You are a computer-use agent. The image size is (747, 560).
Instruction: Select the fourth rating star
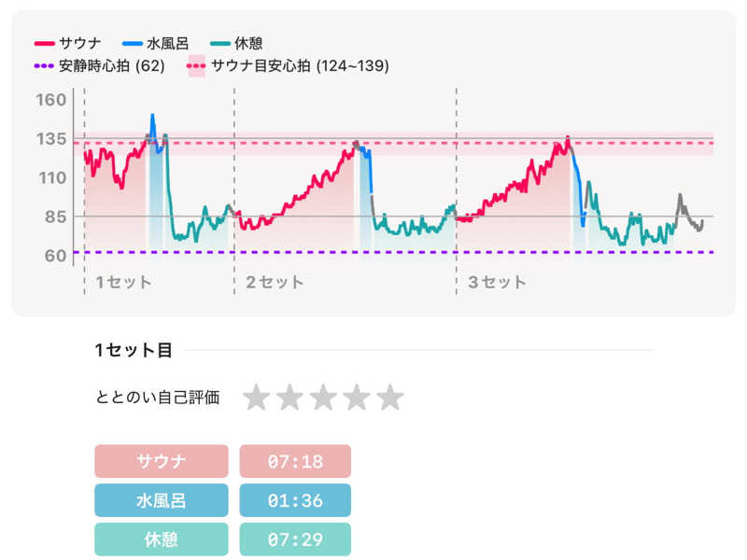pyautogui.click(x=357, y=398)
